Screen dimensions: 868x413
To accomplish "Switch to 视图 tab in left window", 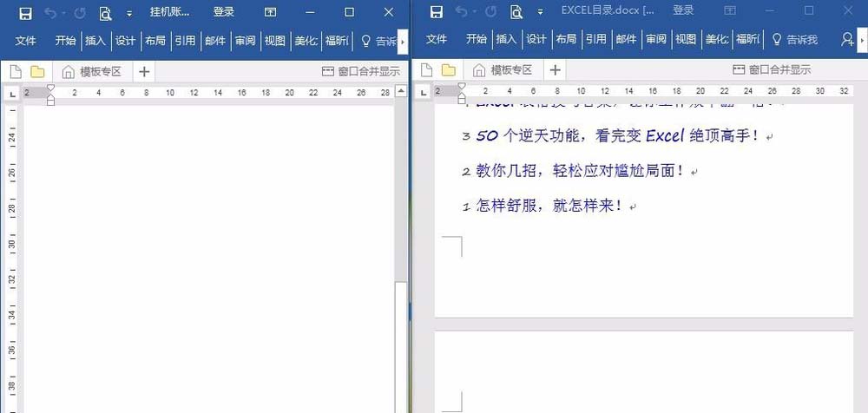I will (x=274, y=41).
